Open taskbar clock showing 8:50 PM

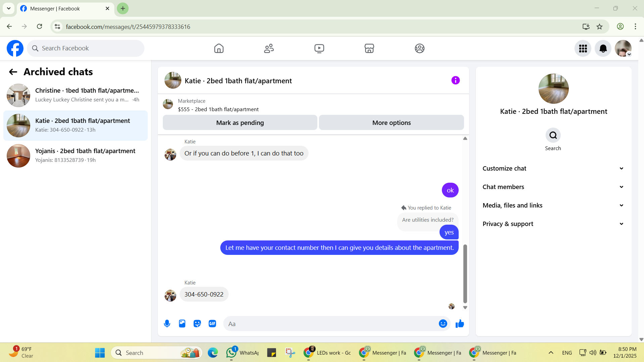[625, 353]
